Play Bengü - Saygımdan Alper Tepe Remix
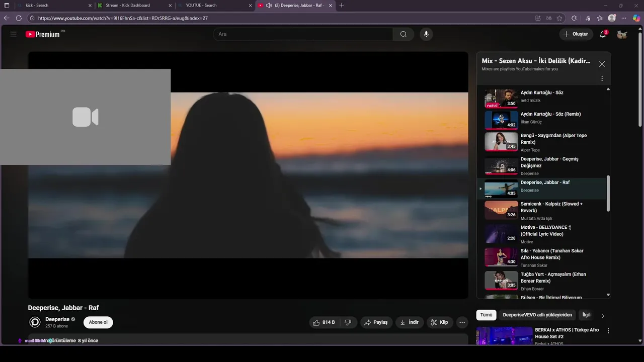This screenshot has height=362, width=644. tap(542, 142)
